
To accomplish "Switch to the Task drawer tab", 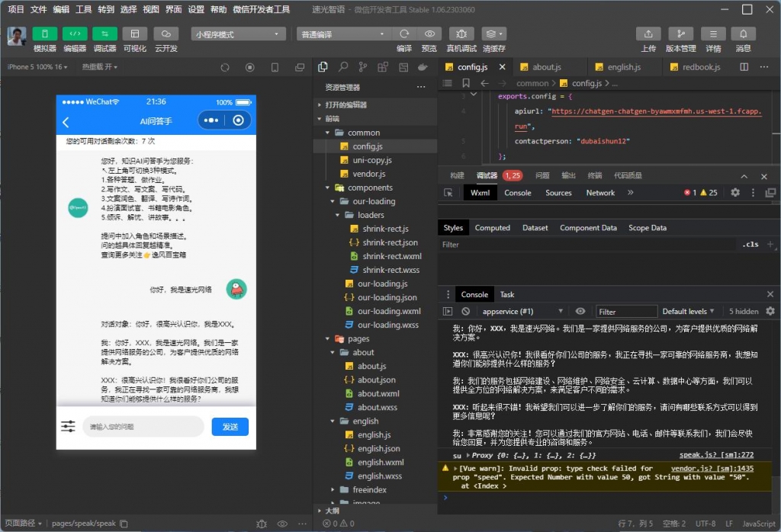I will 507,295.
